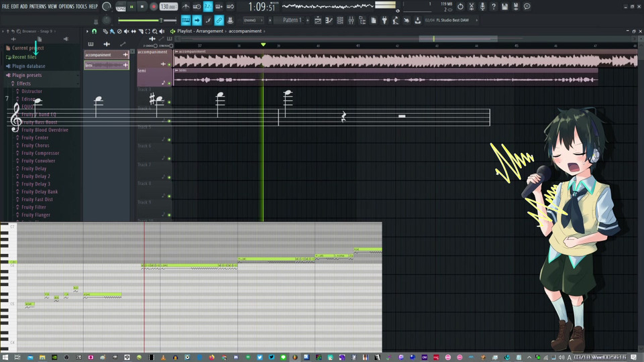
Task: Select the playlist Playback speaker tool
Action: [162, 32]
